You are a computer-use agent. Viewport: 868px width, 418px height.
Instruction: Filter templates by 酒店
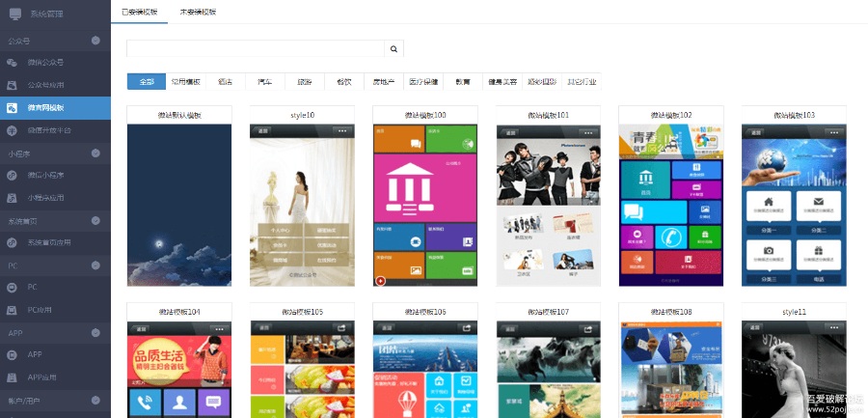[226, 81]
